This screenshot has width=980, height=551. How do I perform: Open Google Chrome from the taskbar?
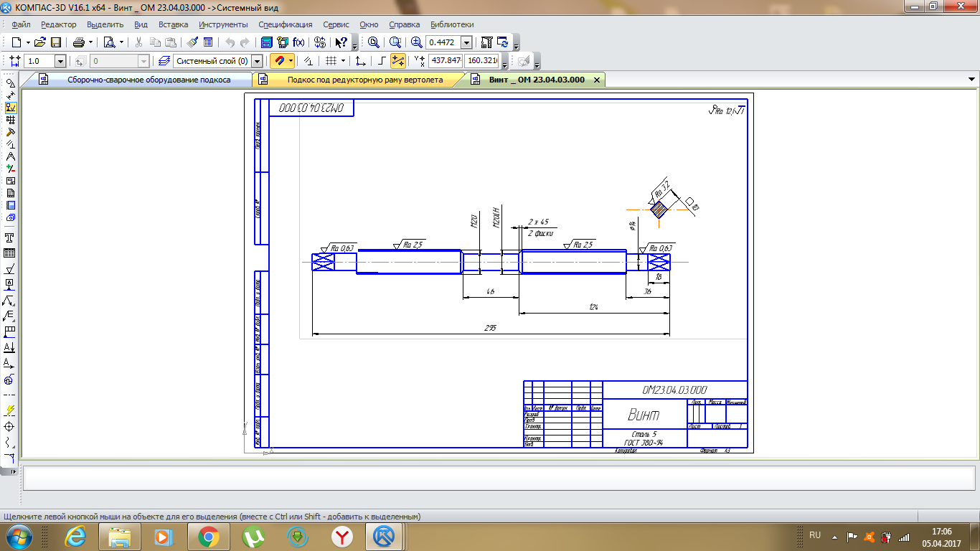[x=209, y=536]
